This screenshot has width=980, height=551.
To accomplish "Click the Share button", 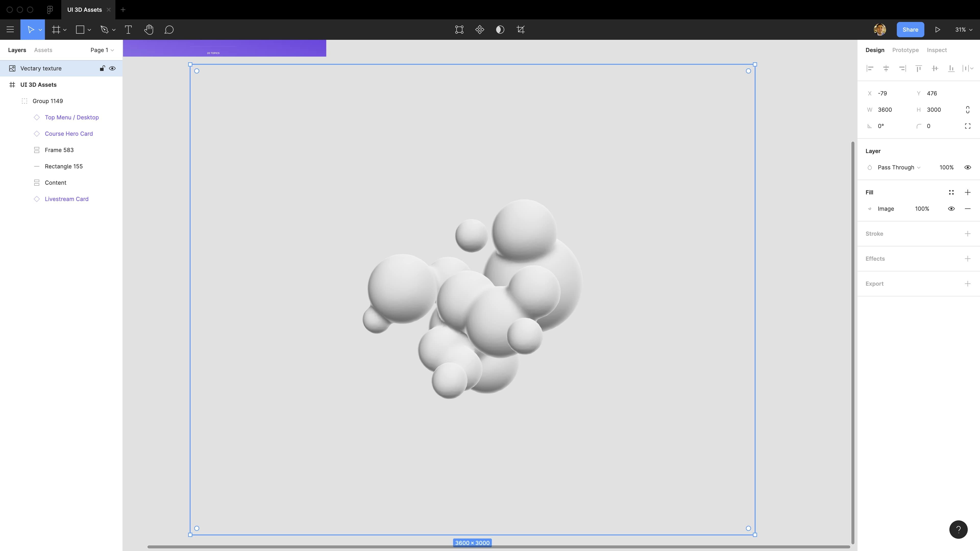I will click(x=910, y=29).
